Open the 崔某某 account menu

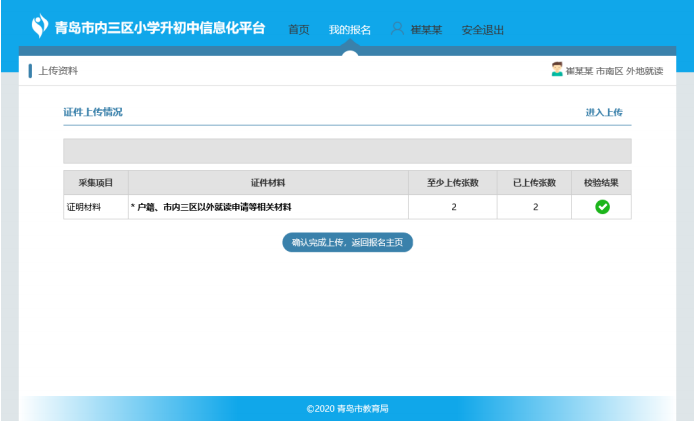[x=426, y=30]
